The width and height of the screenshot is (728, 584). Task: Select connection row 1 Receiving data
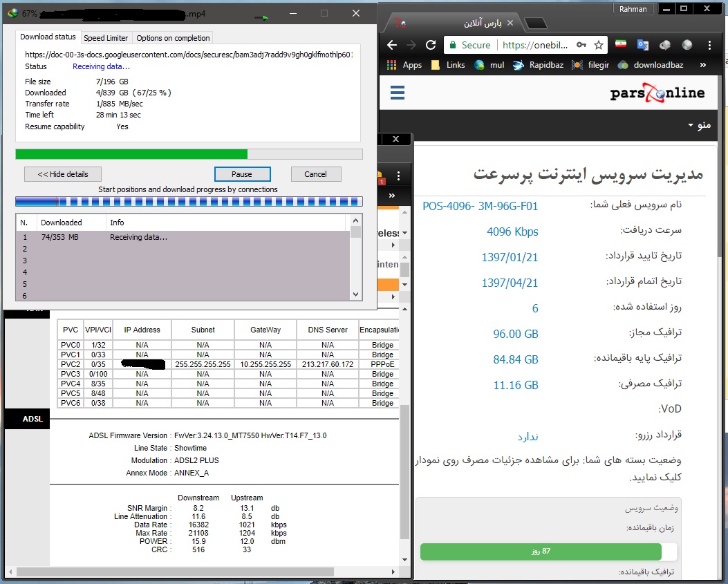coord(183,237)
